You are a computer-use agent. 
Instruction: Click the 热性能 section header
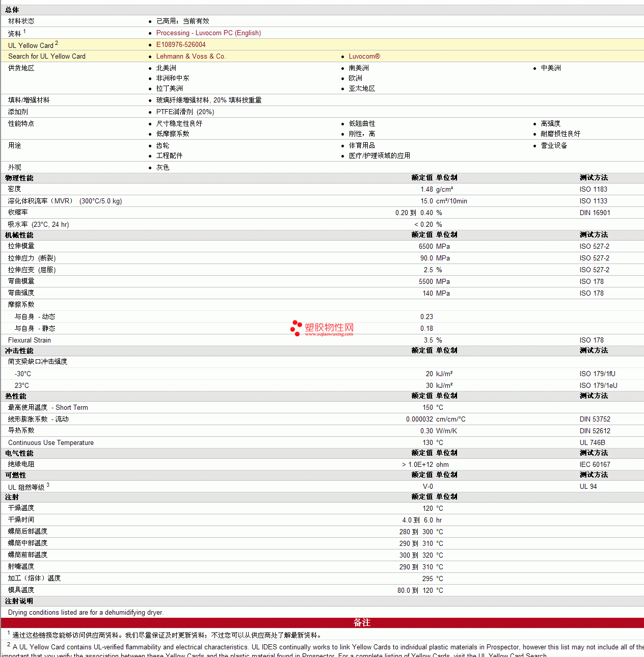pos(16,396)
